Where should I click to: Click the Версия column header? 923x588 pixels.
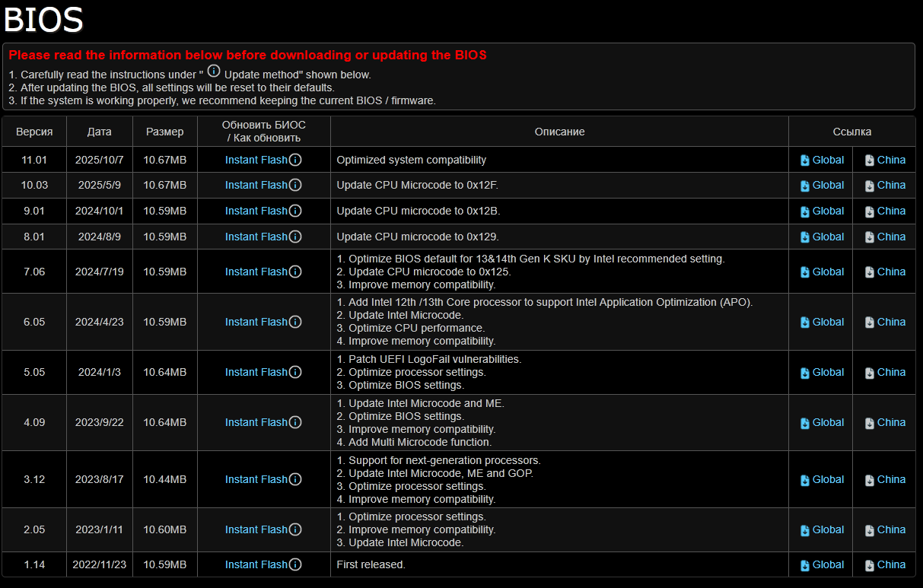[x=34, y=132]
